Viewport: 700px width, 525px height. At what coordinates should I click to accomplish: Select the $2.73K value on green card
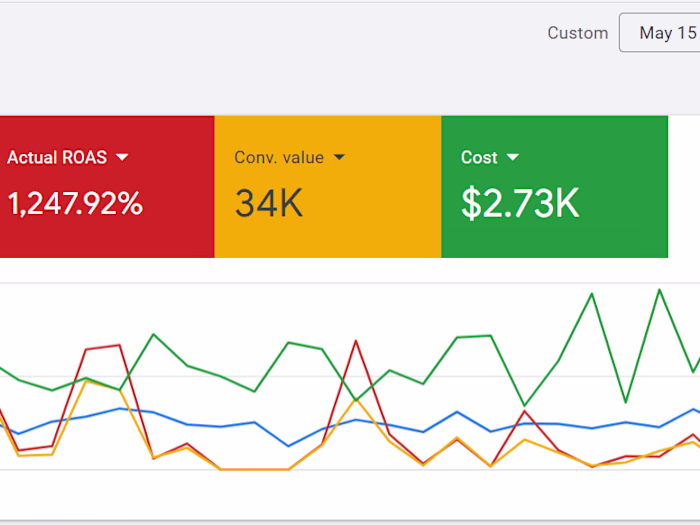coord(520,204)
